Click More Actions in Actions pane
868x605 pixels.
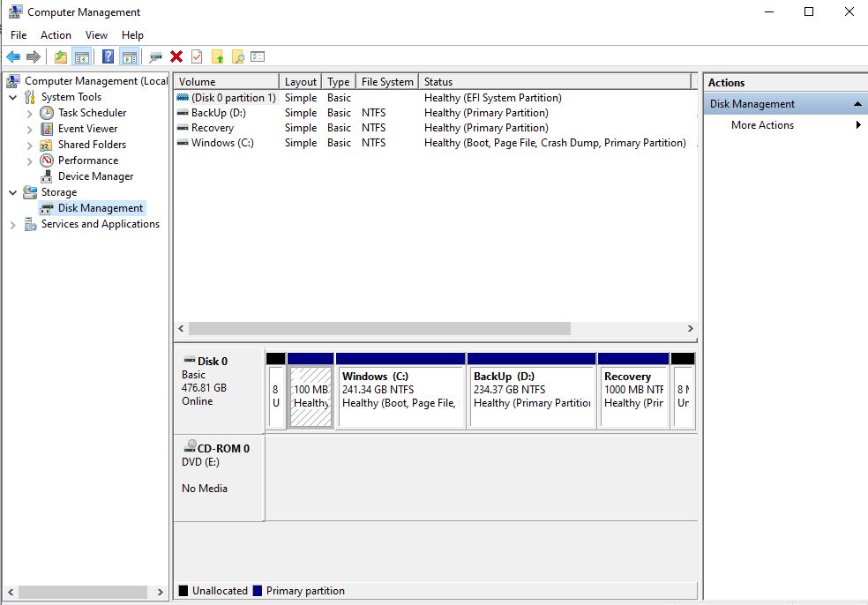pyautogui.click(x=762, y=125)
